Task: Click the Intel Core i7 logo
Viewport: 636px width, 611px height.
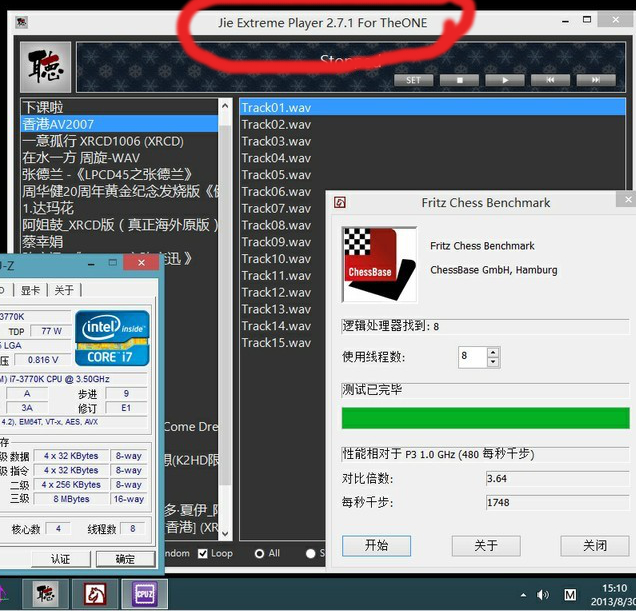Action: coord(112,338)
